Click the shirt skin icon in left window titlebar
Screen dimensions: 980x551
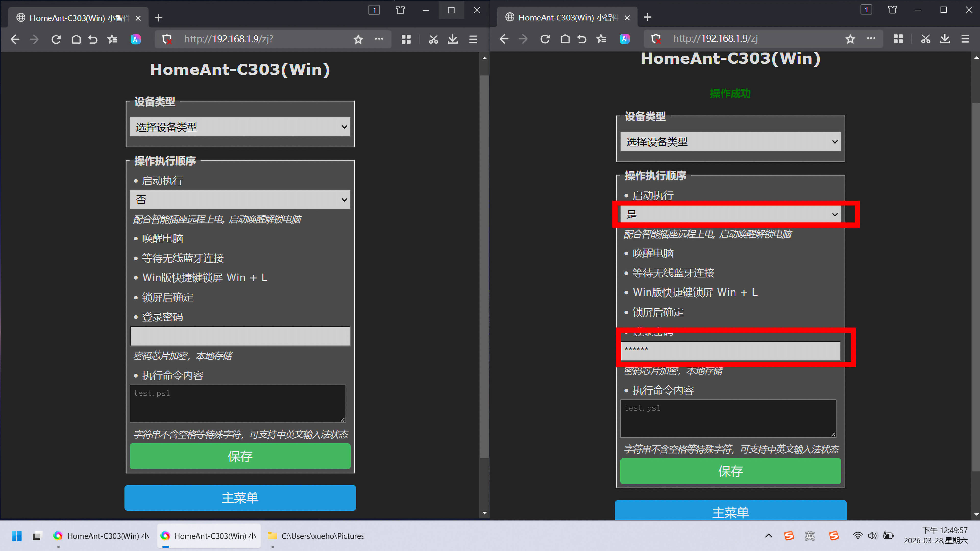400,10
